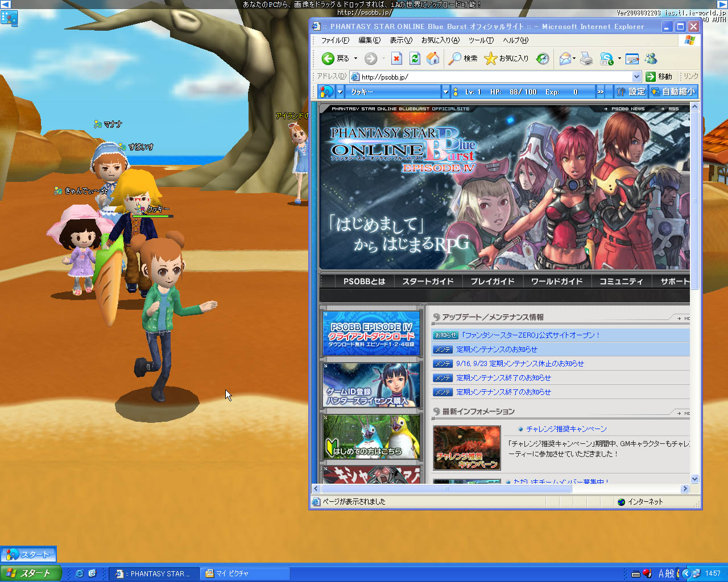Open the ツール(T) menu

(481, 40)
